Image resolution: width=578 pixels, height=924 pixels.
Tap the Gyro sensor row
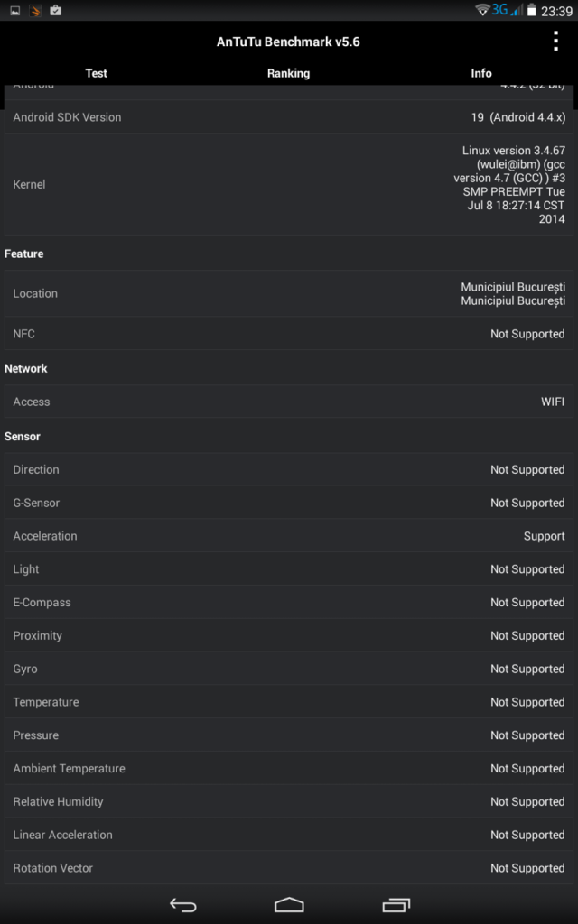coord(289,669)
